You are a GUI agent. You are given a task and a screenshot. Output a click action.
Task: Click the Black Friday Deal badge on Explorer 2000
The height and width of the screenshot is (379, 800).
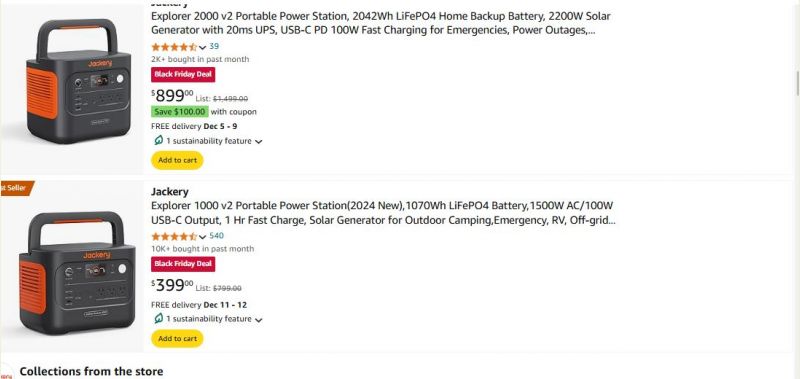(x=183, y=74)
